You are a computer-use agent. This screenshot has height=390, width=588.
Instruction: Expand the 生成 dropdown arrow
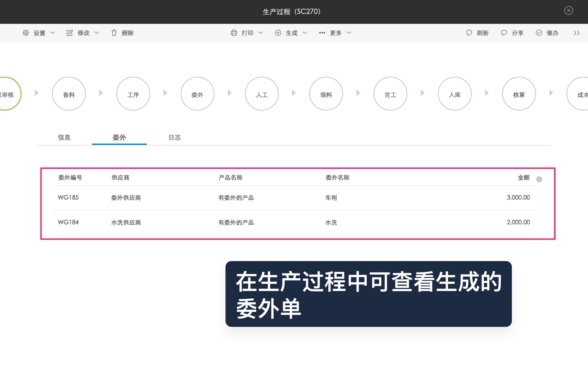[305, 33]
